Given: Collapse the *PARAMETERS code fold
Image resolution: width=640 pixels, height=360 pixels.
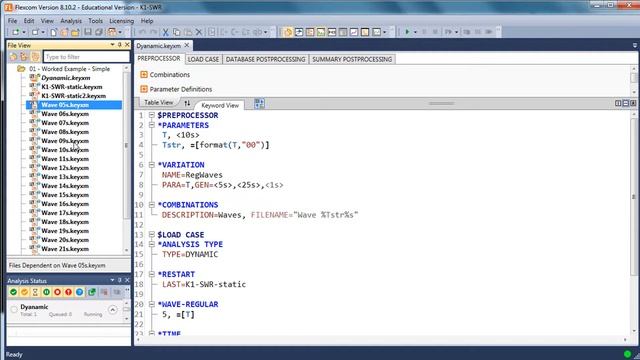Looking at the screenshot, I should [152, 125].
